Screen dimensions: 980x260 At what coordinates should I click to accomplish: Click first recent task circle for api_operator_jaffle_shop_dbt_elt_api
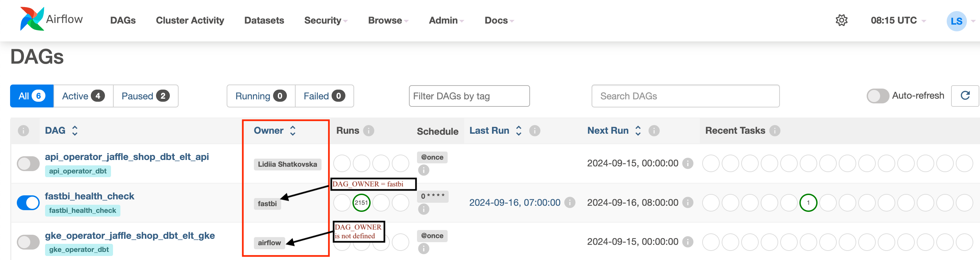(711, 163)
